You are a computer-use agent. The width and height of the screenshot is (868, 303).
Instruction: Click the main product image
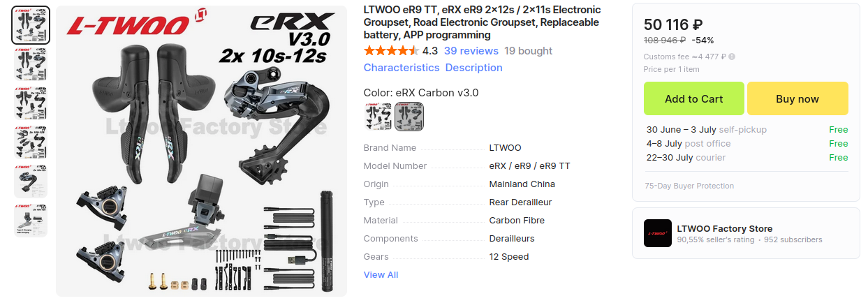[x=202, y=151]
